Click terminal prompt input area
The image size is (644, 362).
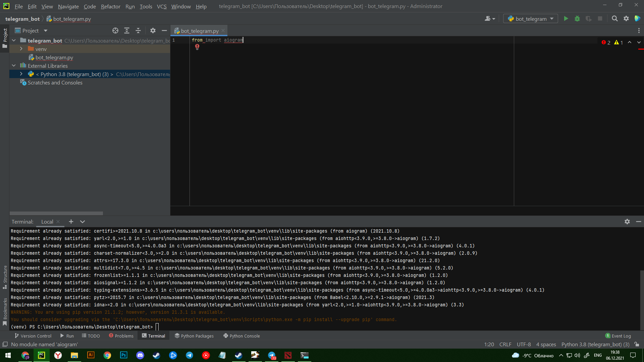(x=157, y=327)
